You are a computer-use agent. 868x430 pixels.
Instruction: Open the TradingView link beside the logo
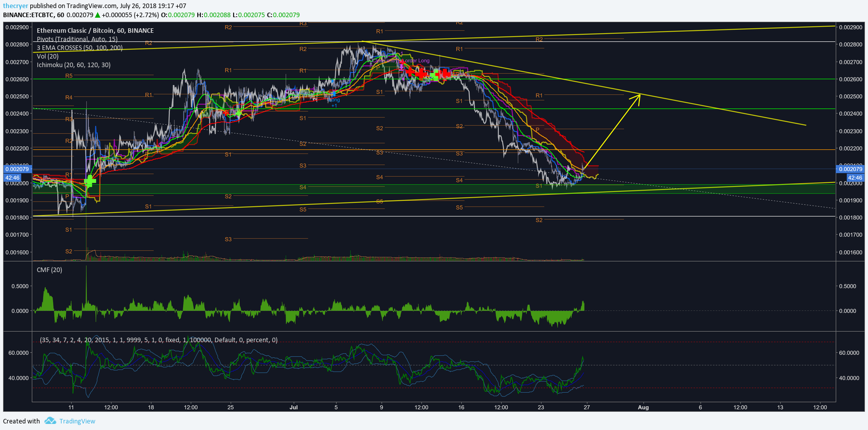[77, 421]
